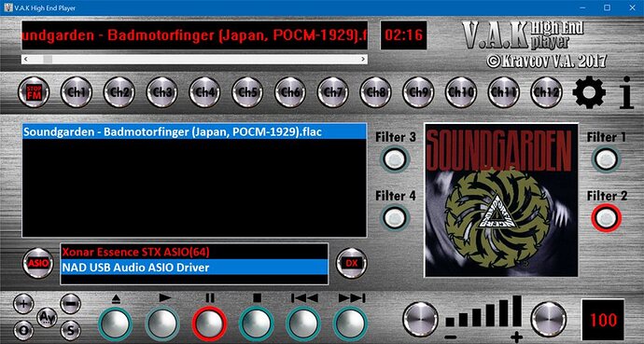This screenshot has height=344, width=644.
Task: Click the pause button circled in red
Action: [209, 323]
